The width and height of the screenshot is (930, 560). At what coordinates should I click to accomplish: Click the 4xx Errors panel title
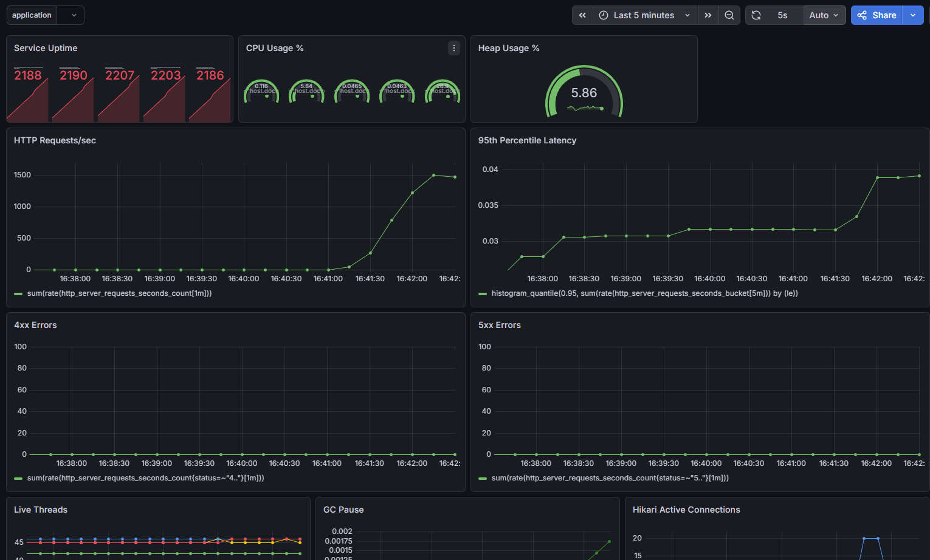point(35,325)
